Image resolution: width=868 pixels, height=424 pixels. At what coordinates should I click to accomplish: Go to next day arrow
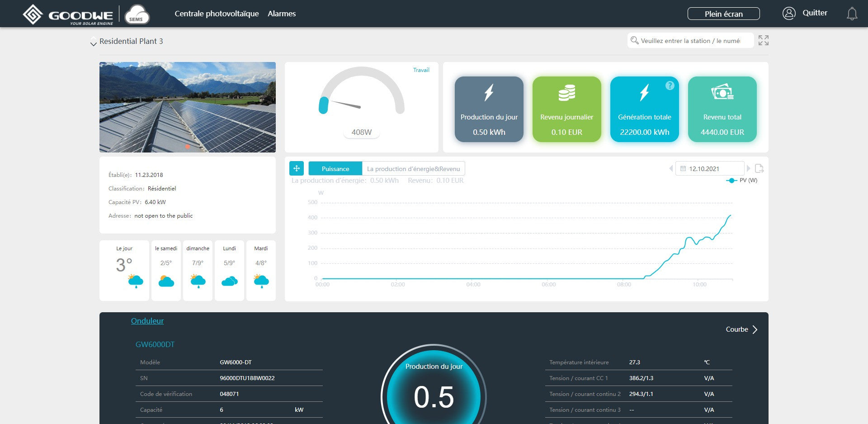coord(749,168)
